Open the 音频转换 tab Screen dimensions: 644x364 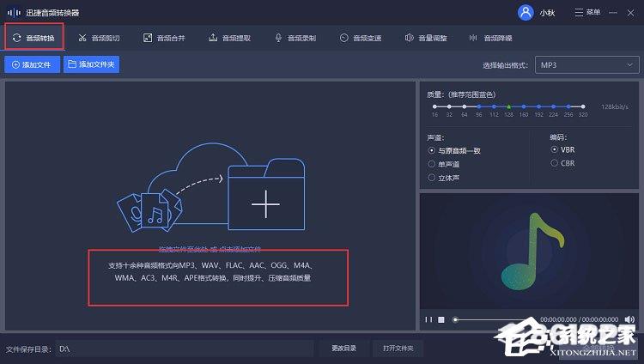[x=33, y=38]
